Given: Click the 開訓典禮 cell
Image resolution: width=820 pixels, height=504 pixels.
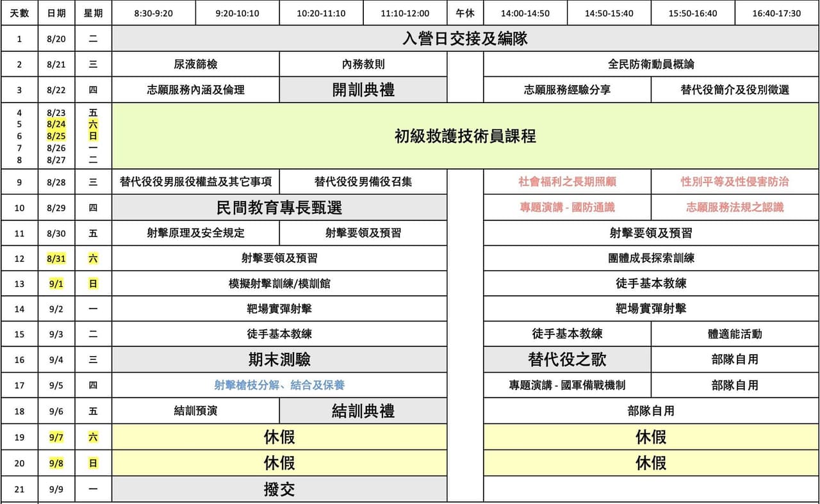Looking at the screenshot, I should tap(363, 90).
